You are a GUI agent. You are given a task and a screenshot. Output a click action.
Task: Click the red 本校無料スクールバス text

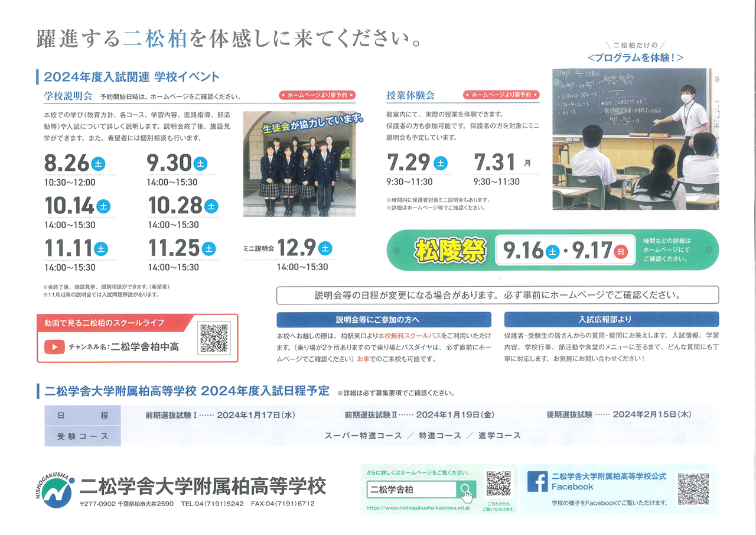(409, 335)
